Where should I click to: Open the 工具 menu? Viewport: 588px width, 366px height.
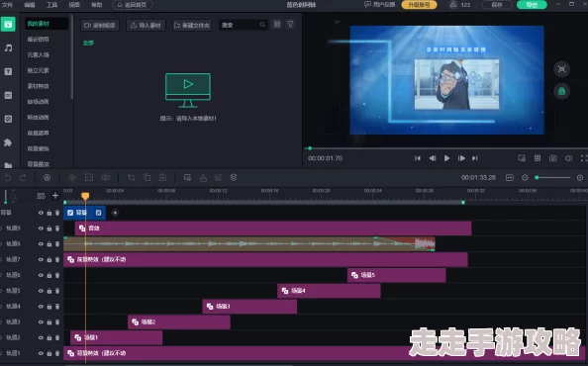click(51, 5)
